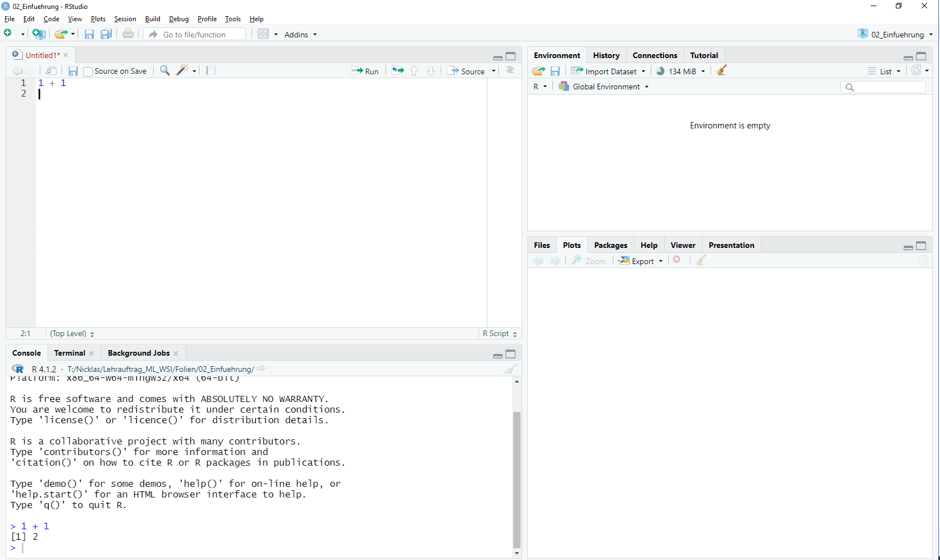
Task: Click the Clear all plots broom icon
Action: (x=701, y=260)
